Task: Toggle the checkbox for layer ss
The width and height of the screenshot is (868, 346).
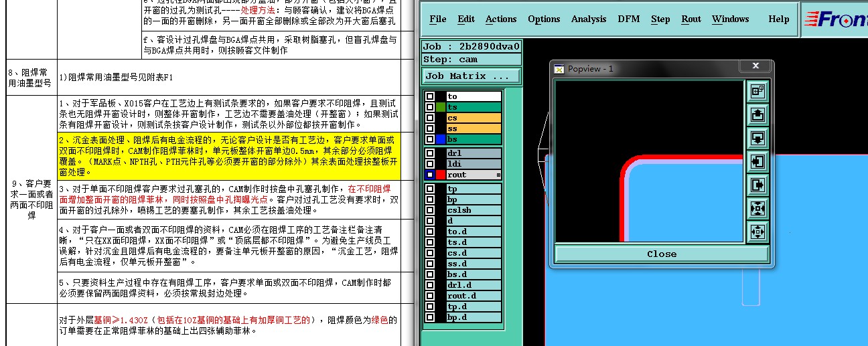Action: point(429,128)
